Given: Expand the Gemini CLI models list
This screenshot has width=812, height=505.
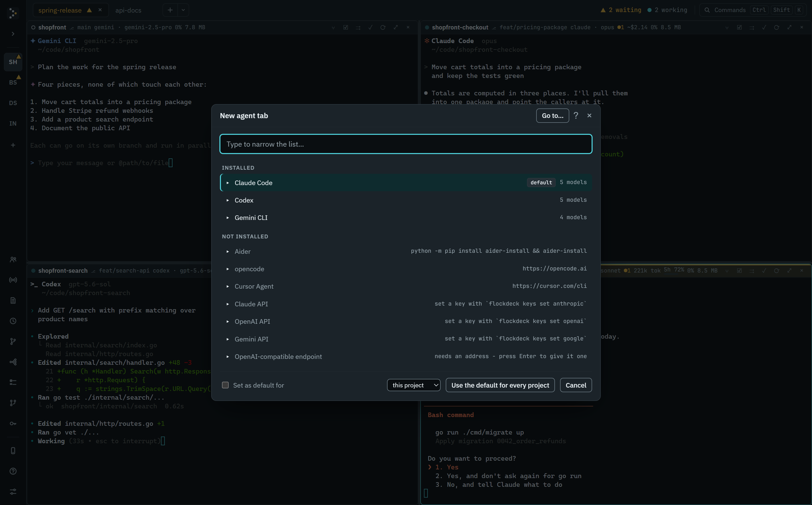Looking at the screenshot, I should point(228,217).
